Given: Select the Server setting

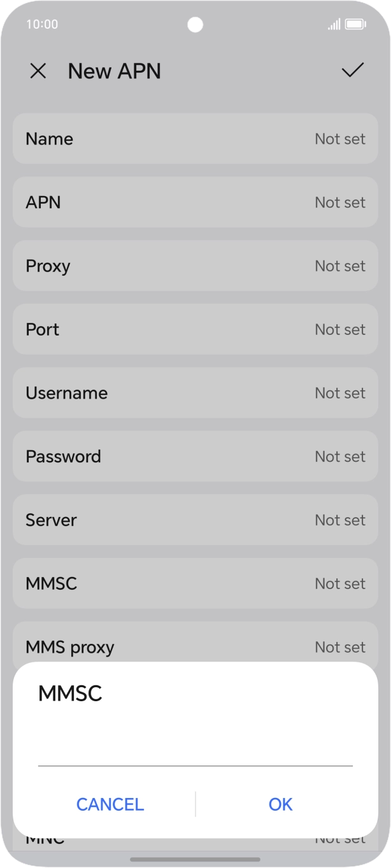Looking at the screenshot, I should tap(195, 520).
